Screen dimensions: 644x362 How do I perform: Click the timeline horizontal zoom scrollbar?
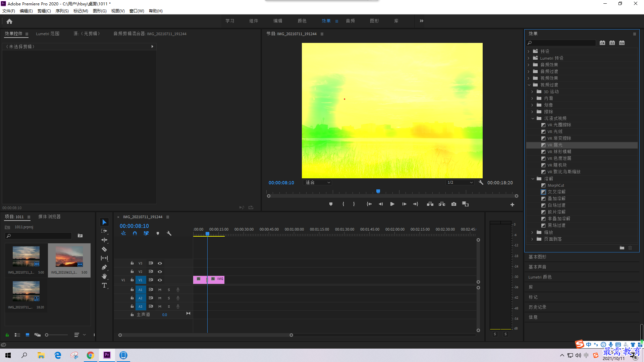point(206,335)
